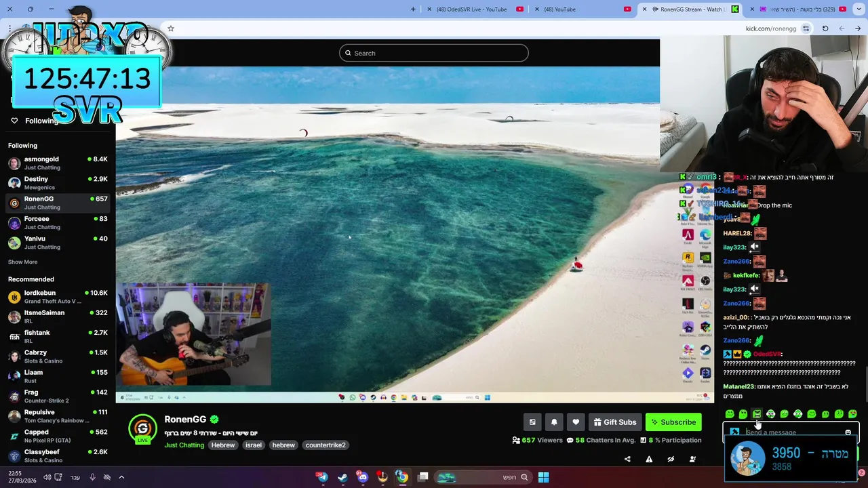Reload the page with the refresh icon

[825, 28]
